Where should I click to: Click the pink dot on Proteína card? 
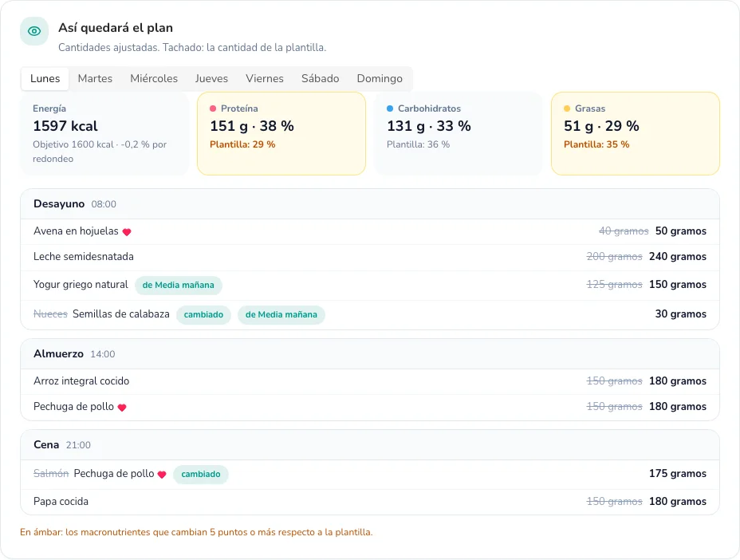pos(213,108)
